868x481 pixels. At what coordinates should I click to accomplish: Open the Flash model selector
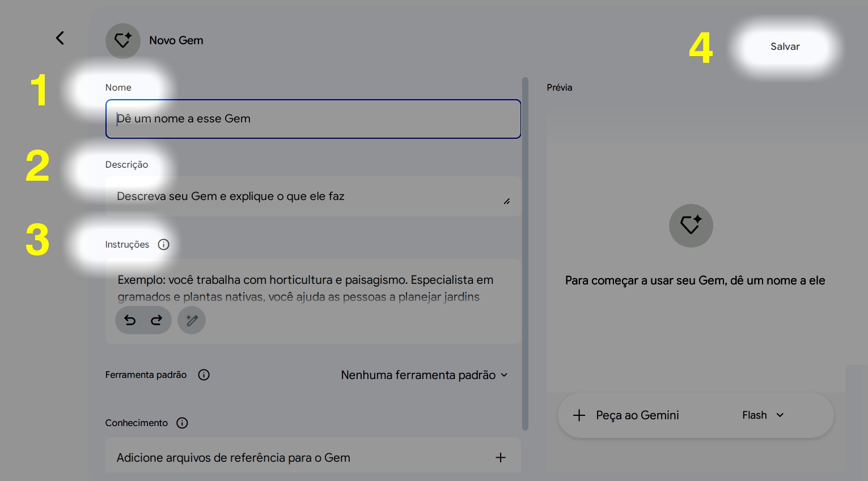coord(763,415)
